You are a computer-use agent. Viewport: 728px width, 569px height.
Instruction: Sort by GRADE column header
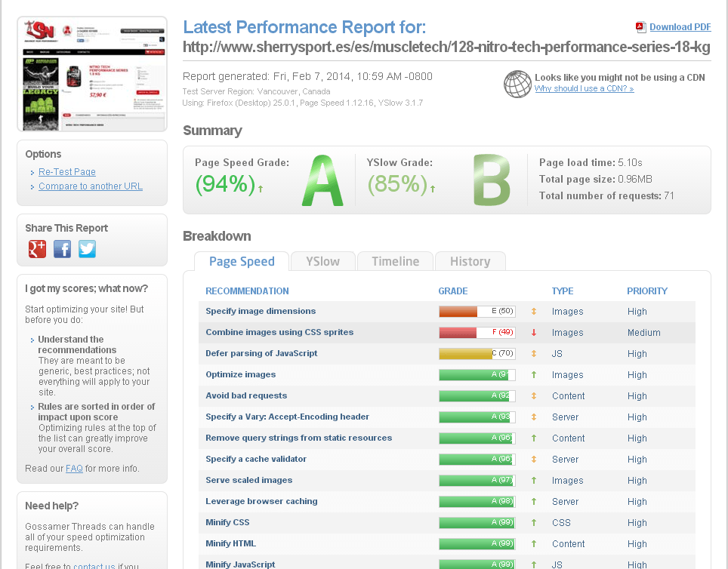tap(452, 291)
